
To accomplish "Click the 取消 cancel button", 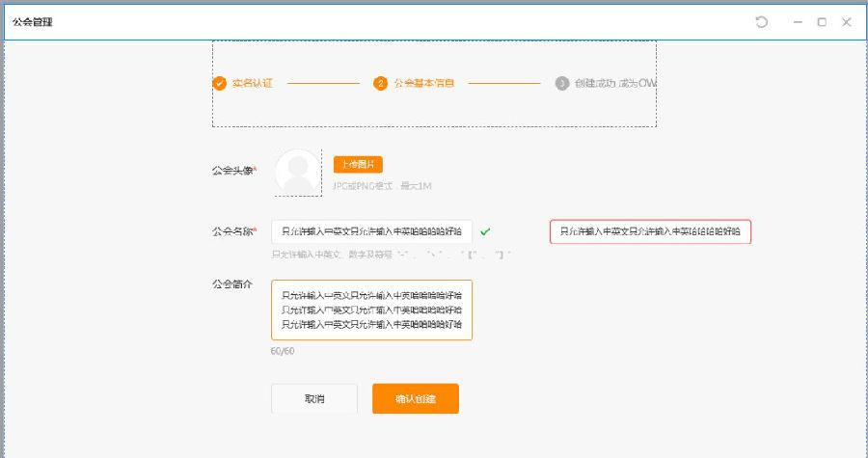I will (x=313, y=398).
